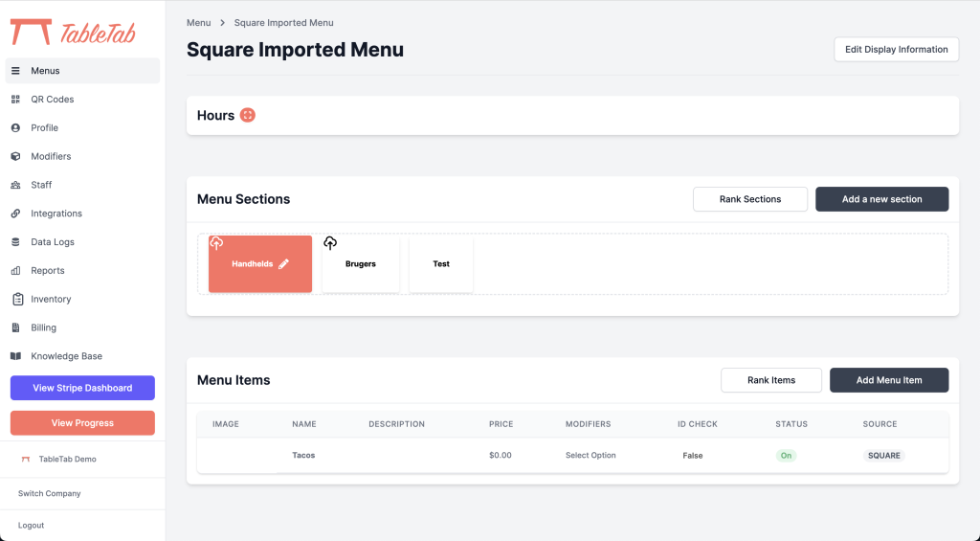Select the Test menu section card
The width and height of the screenshot is (980, 541).
click(441, 264)
